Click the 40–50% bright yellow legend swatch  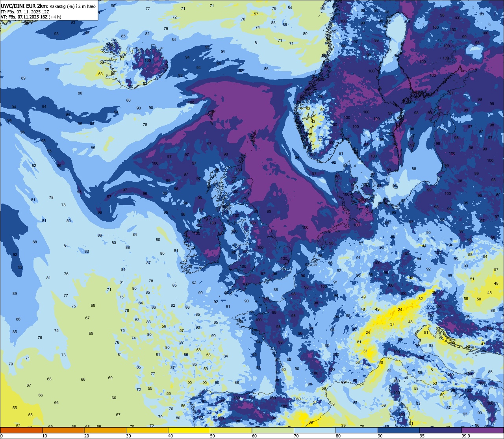(189, 430)
